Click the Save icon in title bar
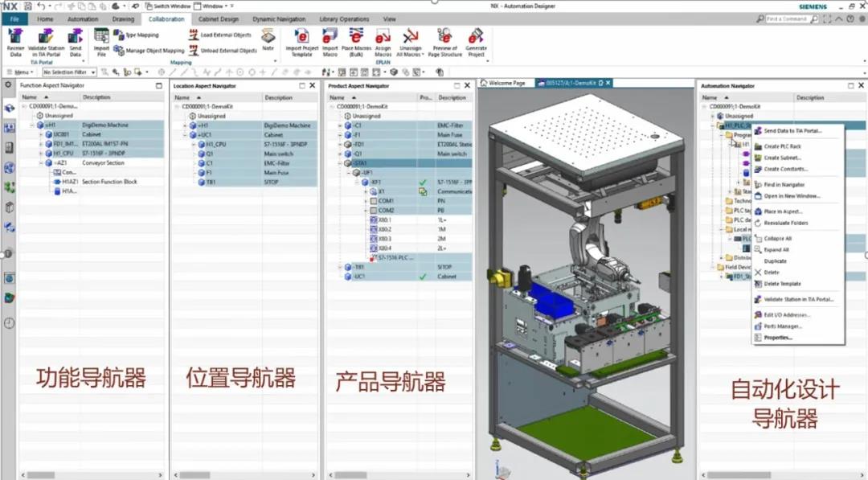 coord(28,6)
